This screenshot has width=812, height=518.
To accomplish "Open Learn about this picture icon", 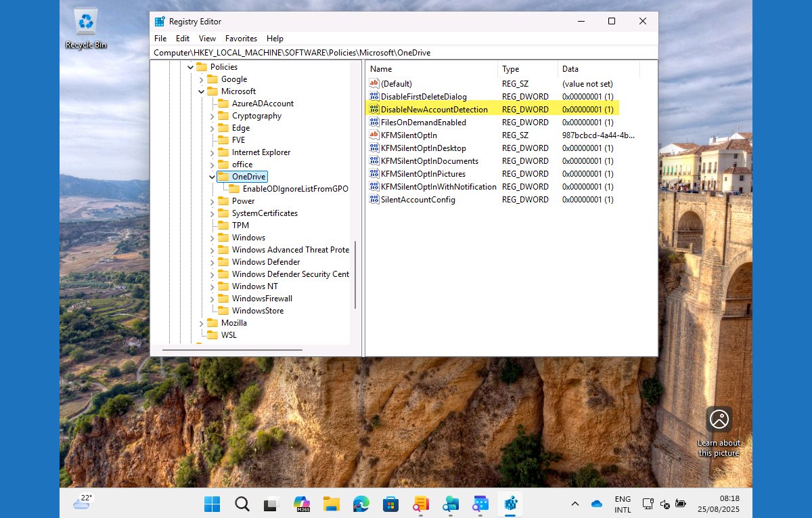I will tap(719, 419).
